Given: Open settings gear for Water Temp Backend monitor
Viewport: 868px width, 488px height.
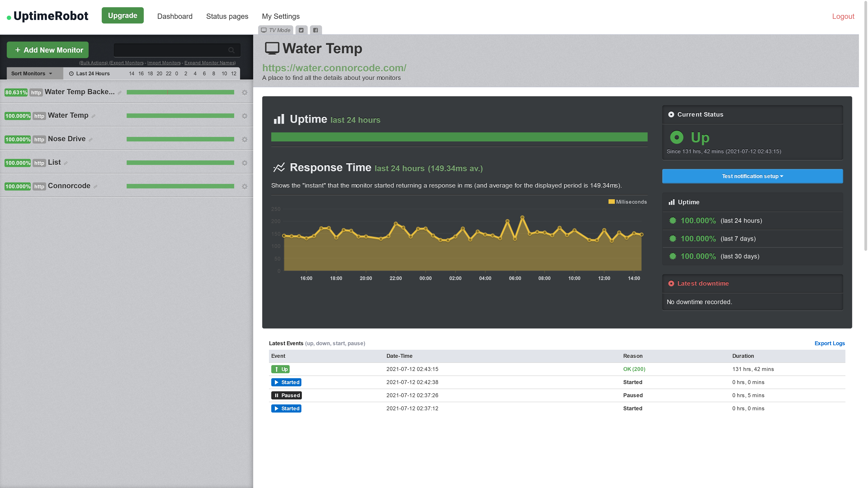Looking at the screenshot, I should point(245,92).
